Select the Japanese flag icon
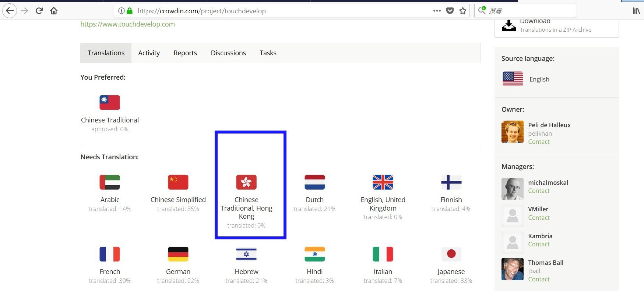The height and width of the screenshot is (291, 644). [x=451, y=254]
